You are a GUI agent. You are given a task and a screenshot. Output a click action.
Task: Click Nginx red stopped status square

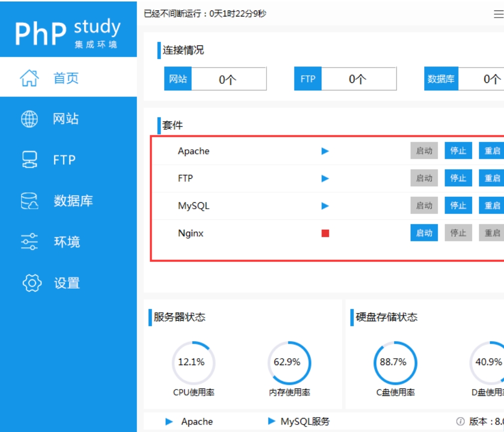tap(325, 233)
